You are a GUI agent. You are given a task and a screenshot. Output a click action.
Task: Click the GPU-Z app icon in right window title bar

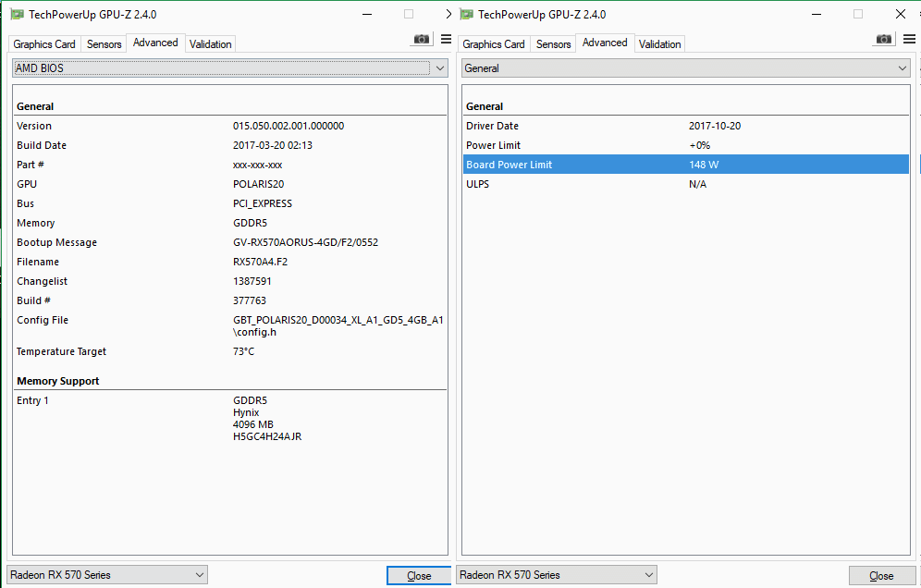click(x=467, y=14)
